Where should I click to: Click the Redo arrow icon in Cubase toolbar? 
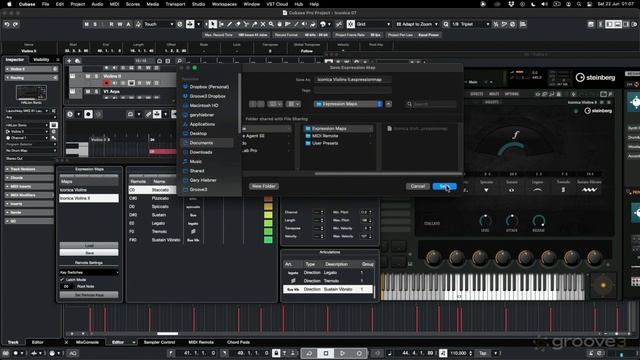pos(15,24)
